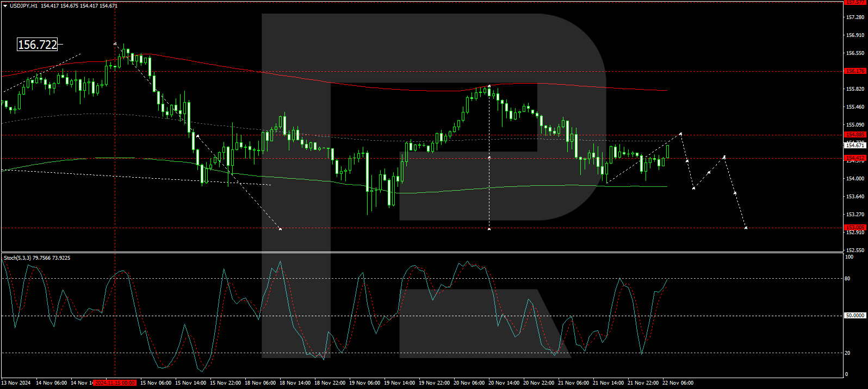Click the 50.0000 stochastic level tag

pos(854,316)
